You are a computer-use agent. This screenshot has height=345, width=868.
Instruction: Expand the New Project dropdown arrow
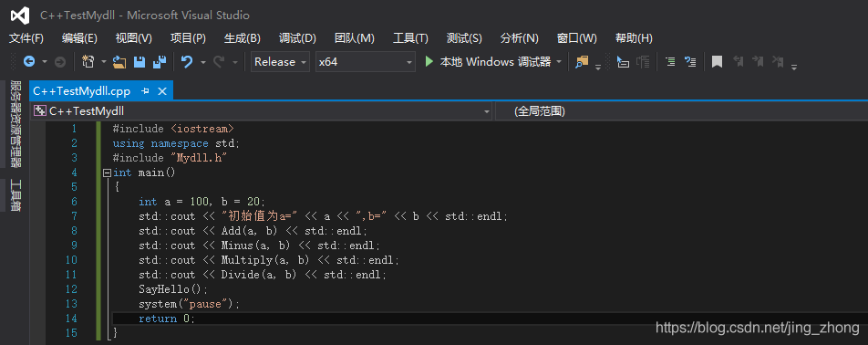pyautogui.click(x=104, y=62)
